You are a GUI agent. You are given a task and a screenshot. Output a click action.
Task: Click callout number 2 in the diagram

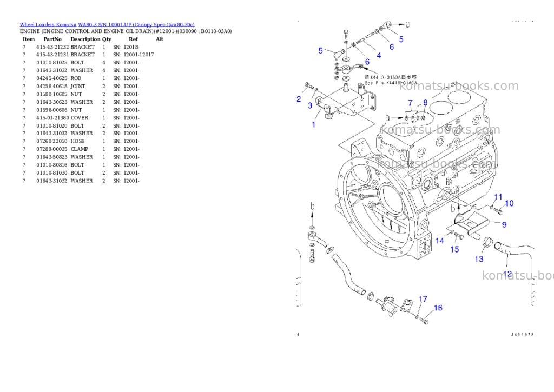[299, 99]
